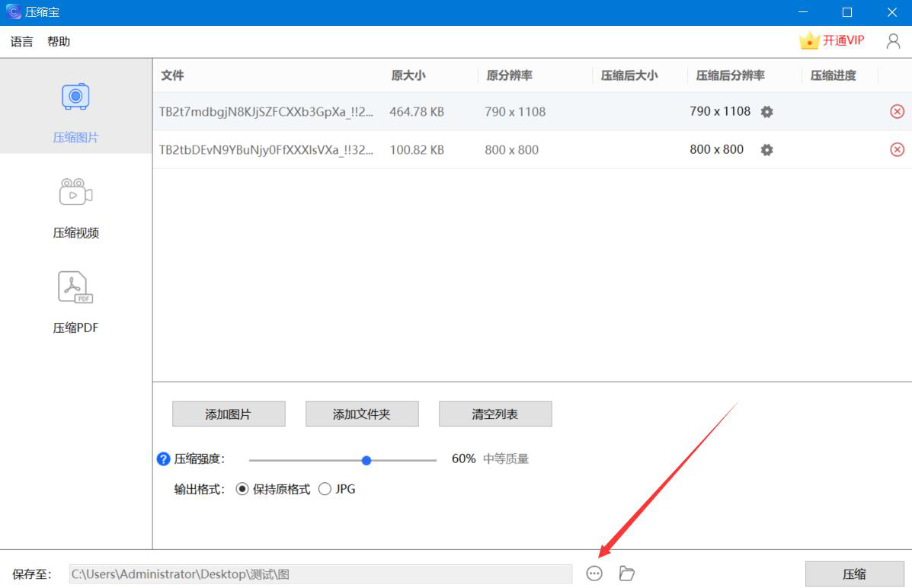
Task: Click the 100.82 KB size cell
Action: click(417, 150)
